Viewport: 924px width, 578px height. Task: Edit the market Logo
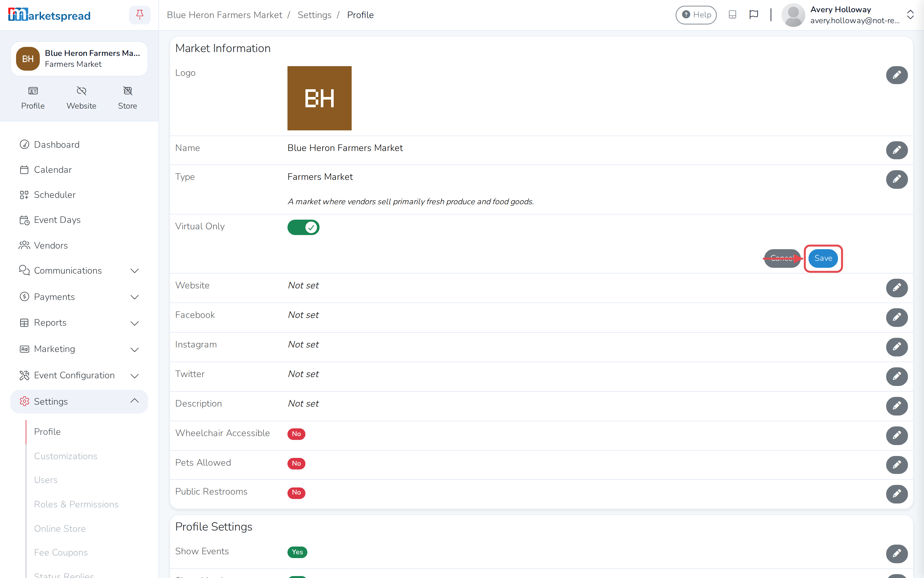click(x=896, y=75)
